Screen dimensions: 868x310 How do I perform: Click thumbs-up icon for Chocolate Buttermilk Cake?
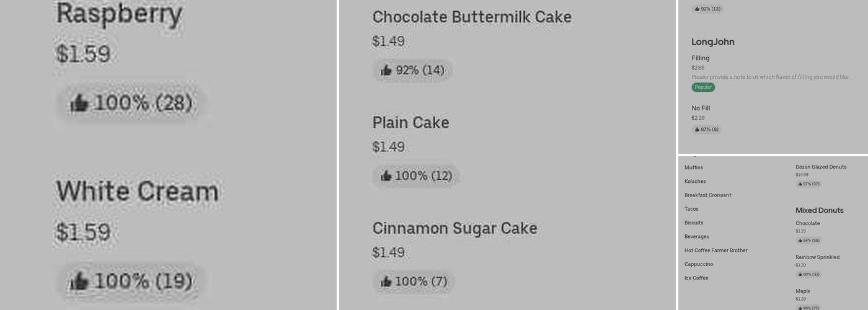click(x=386, y=71)
